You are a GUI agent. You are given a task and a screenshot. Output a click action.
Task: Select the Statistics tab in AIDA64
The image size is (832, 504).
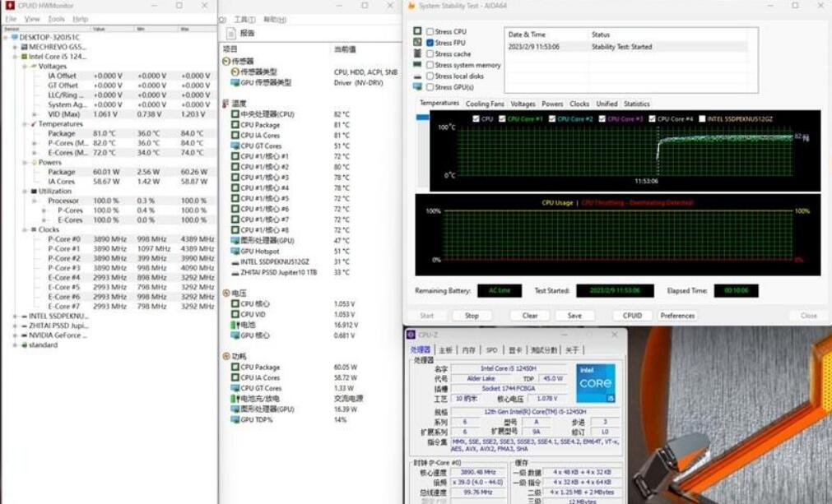point(636,104)
